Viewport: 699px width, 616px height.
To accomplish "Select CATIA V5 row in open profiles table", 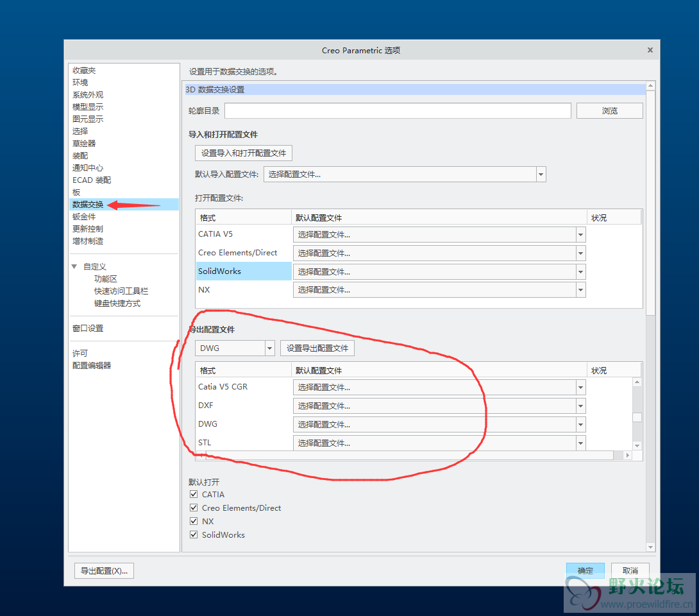I will point(244,234).
